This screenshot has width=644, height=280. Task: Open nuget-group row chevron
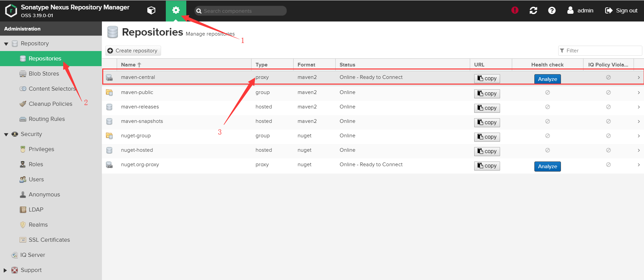pyautogui.click(x=639, y=136)
